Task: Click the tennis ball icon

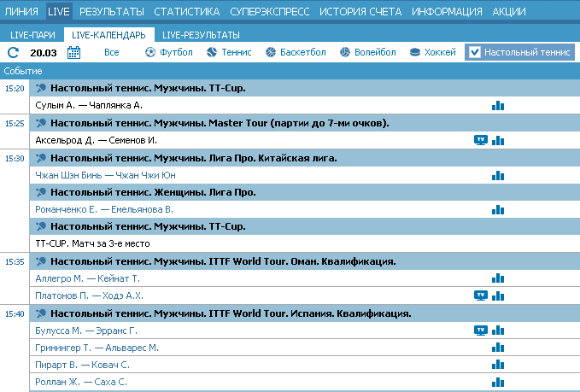Action: click(212, 52)
